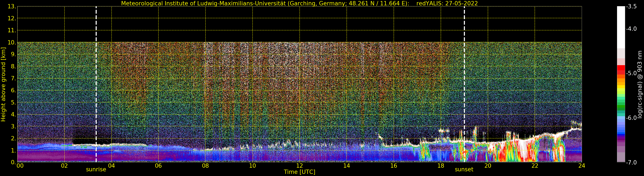Click height tick label '11.'
Image resolution: width=644 pixels, height=176 pixels.
click(12, 31)
